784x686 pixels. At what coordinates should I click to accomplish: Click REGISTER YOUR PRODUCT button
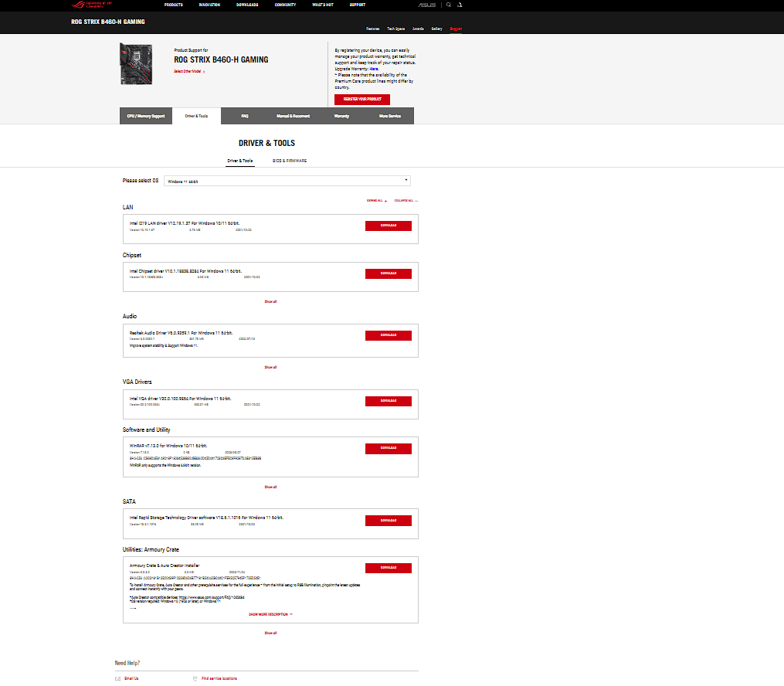(x=362, y=100)
